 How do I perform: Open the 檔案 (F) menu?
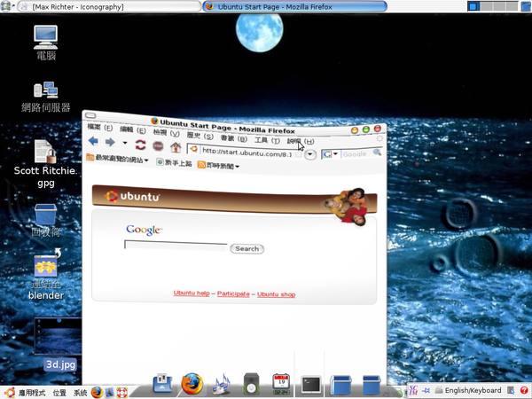click(x=99, y=127)
